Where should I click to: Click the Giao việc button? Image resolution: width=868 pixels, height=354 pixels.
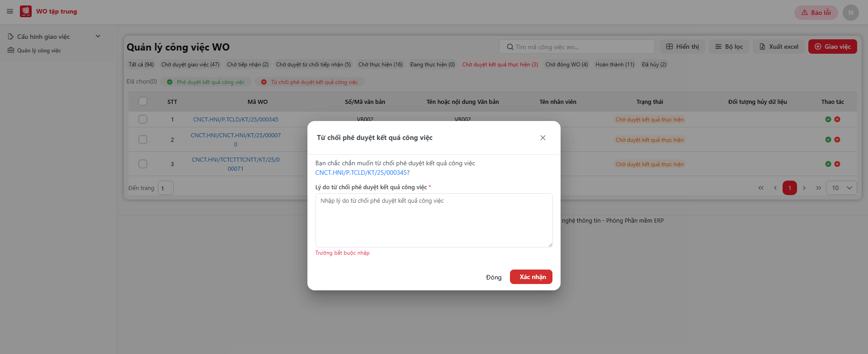pyautogui.click(x=832, y=47)
